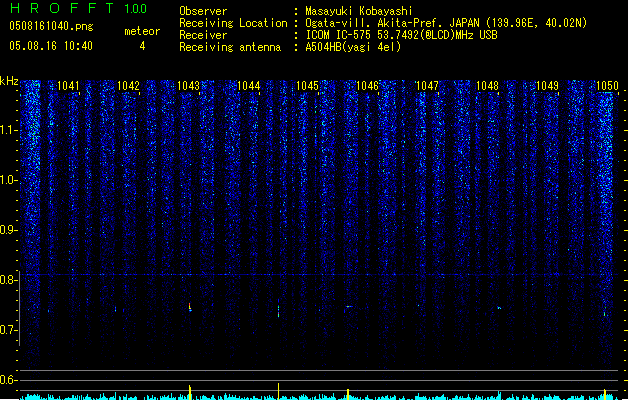This screenshot has height=400, width=629.
Task: Click the 1043 time marker
Action: [189, 86]
